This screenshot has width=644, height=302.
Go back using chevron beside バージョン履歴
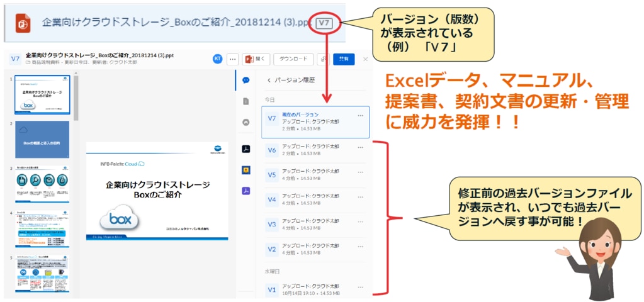[x=269, y=81]
